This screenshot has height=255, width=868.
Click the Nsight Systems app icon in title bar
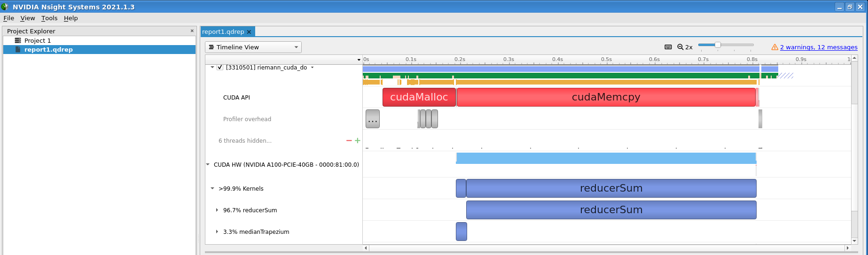[x=5, y=7]
